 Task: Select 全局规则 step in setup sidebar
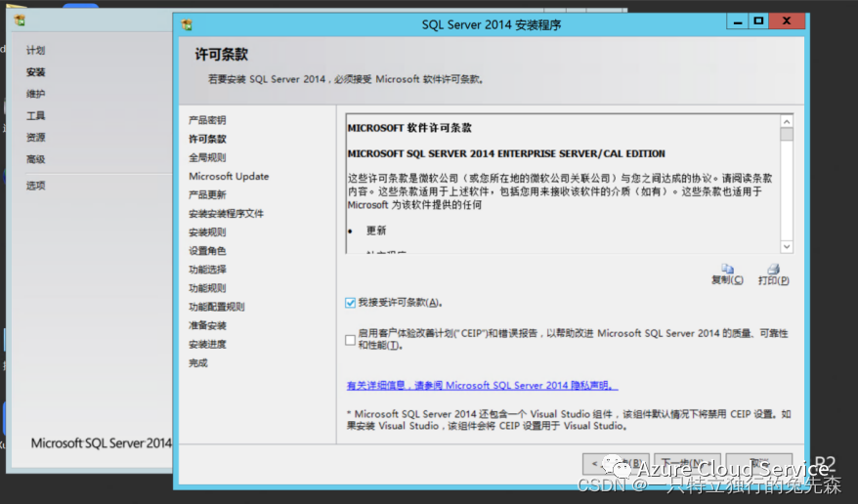click(x=207, y=157)
